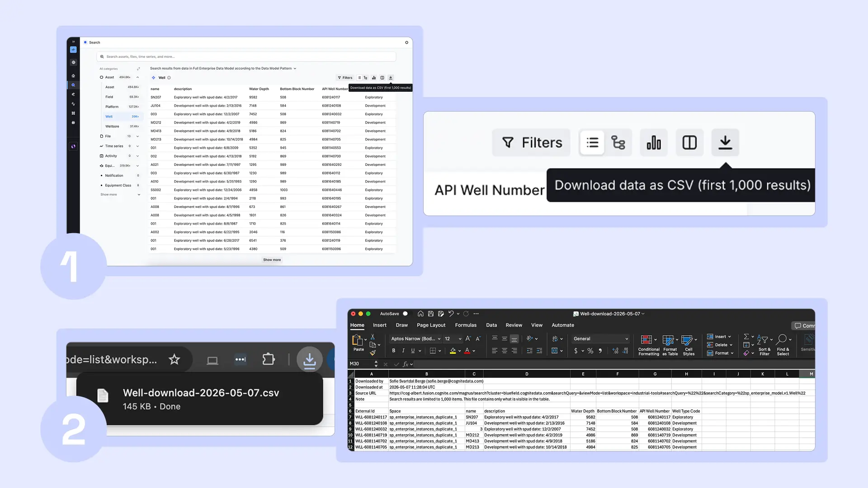This screenshot has width=868, height=488.
Task: Expand the File category in the search sidebar
Action: point(137,136)
